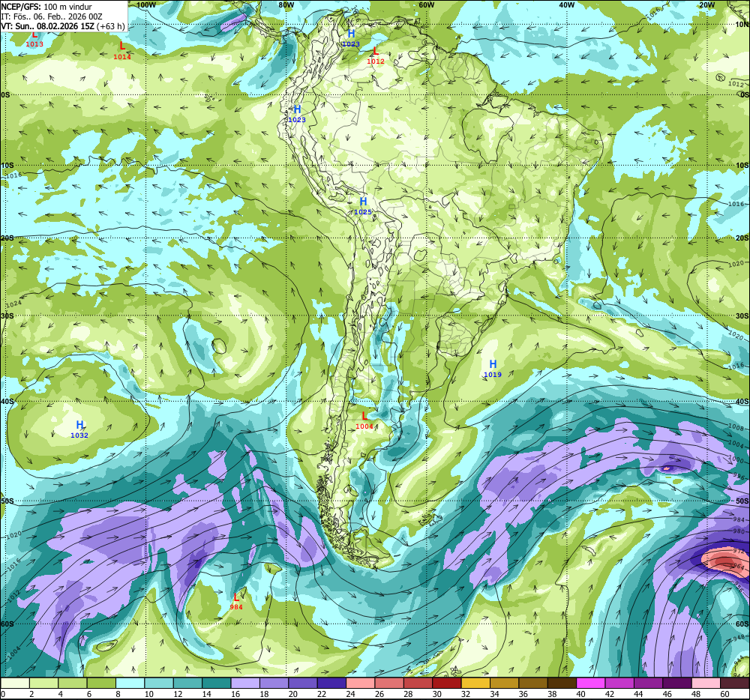Click the 40W longitude label
The image size is (750, 700).
click(x=566, y=4)
